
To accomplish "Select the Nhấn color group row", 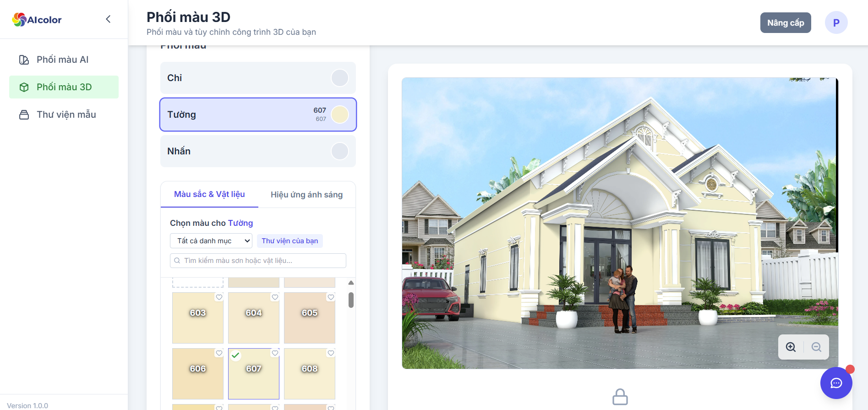I will click(258, 151).
